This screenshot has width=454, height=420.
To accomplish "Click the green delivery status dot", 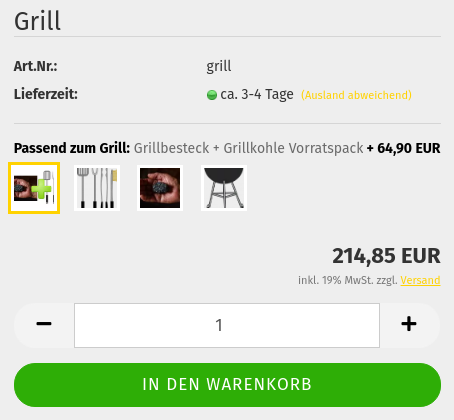I will coord(212,95).
